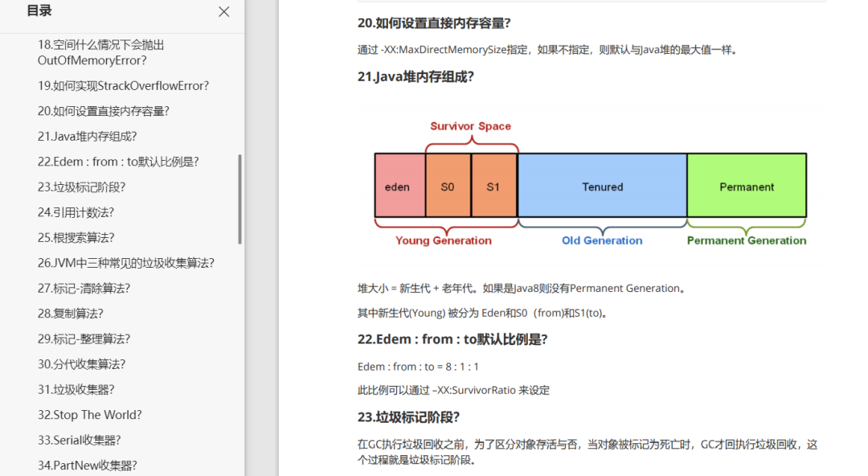This screenshot has width=868, height=476.
Task: Select 27.标记-清除算法? entry
Action: [x=84, y=289]
